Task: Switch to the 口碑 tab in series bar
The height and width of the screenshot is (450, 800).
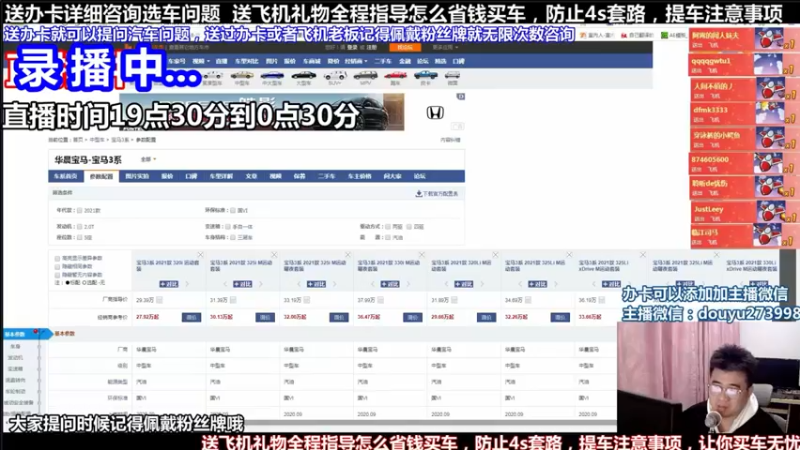Action: click(x=191, y=176)
